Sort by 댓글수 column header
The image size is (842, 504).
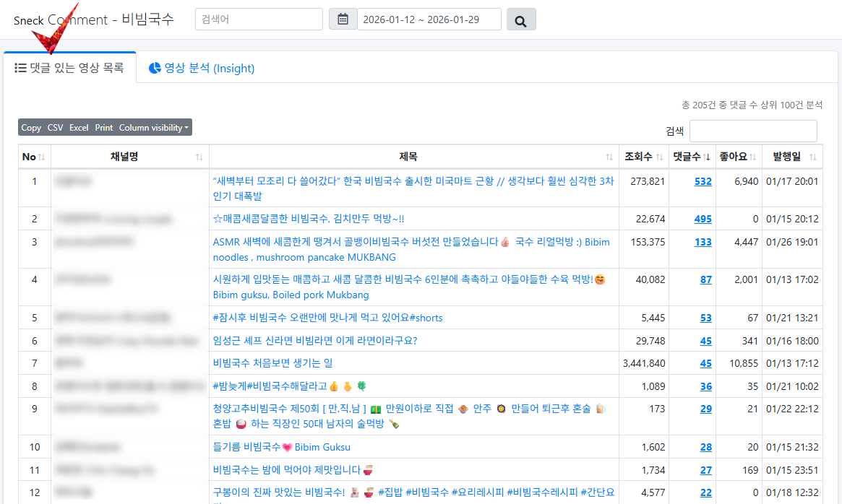pyautogui.click(x=690, y=157)
